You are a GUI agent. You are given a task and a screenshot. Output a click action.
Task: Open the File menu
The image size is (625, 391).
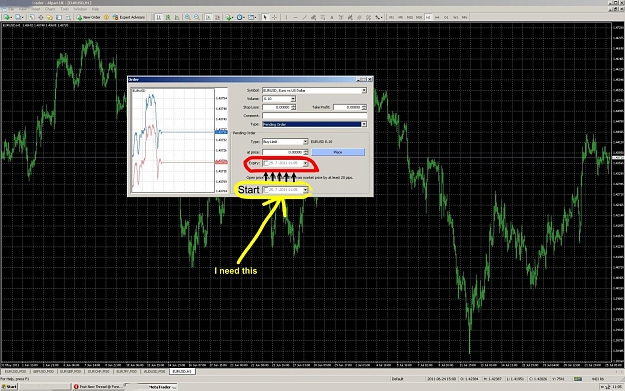(12, 9)
